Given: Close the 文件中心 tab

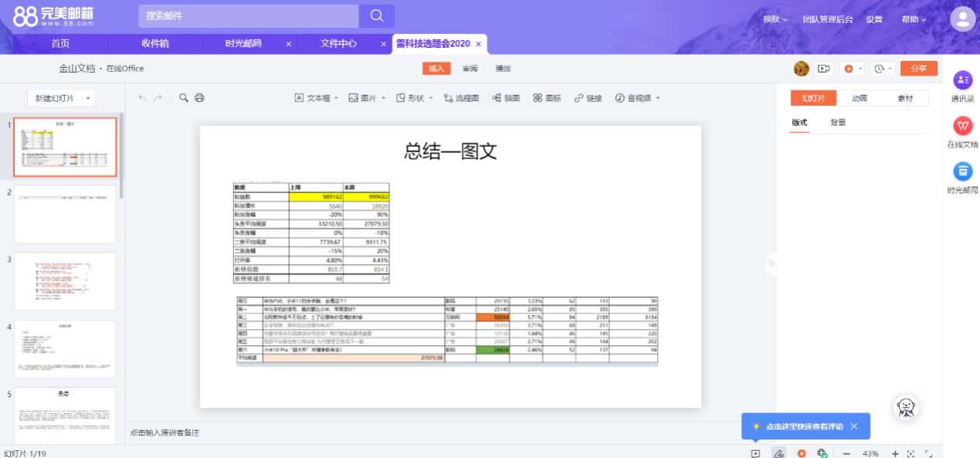Looking at the screenshot, I should [x=383, y=44].
